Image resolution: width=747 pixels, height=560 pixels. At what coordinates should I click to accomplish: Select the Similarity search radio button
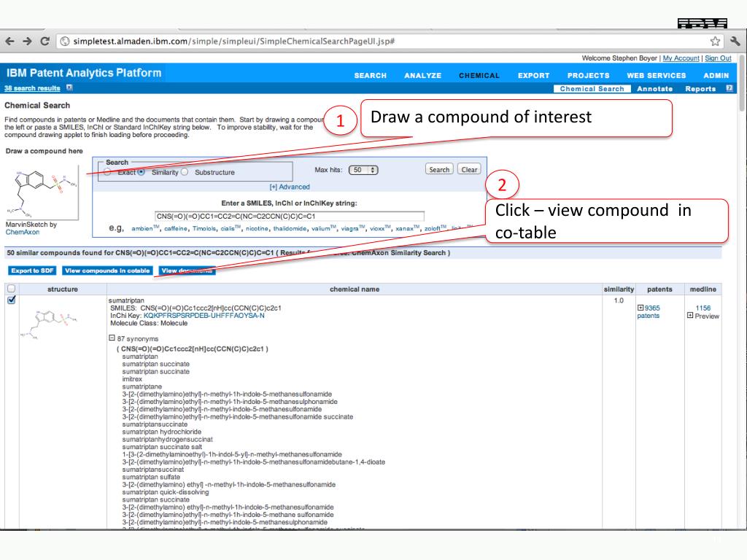coord(142,172)
